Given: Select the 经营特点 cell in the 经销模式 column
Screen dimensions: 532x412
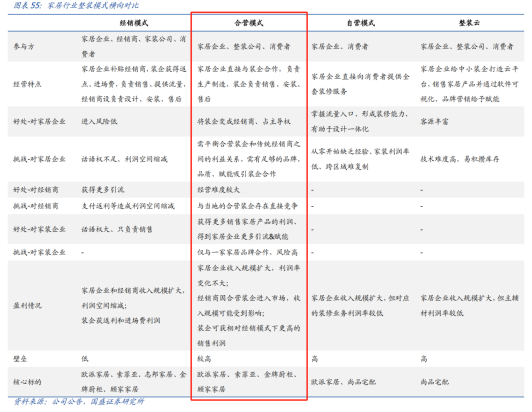Looking at the screenshot, I should click(x=134, y=84).
